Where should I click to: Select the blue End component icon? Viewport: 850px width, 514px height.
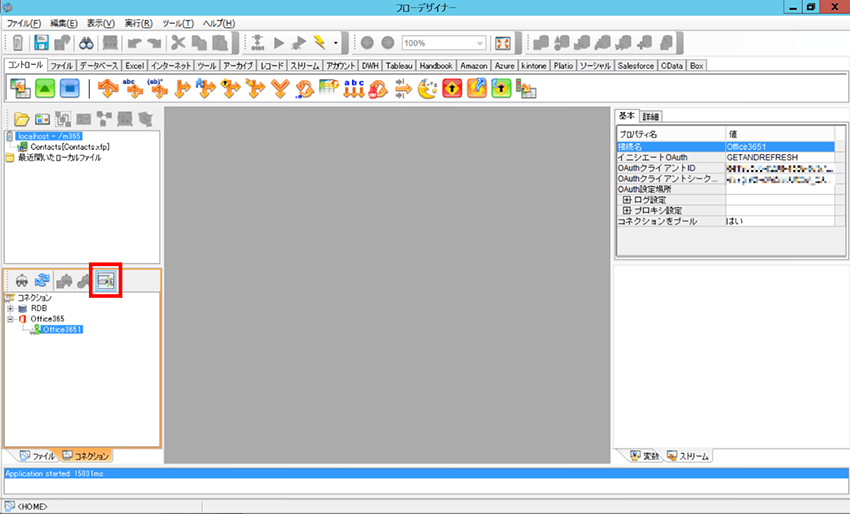(x=69, y=88)
